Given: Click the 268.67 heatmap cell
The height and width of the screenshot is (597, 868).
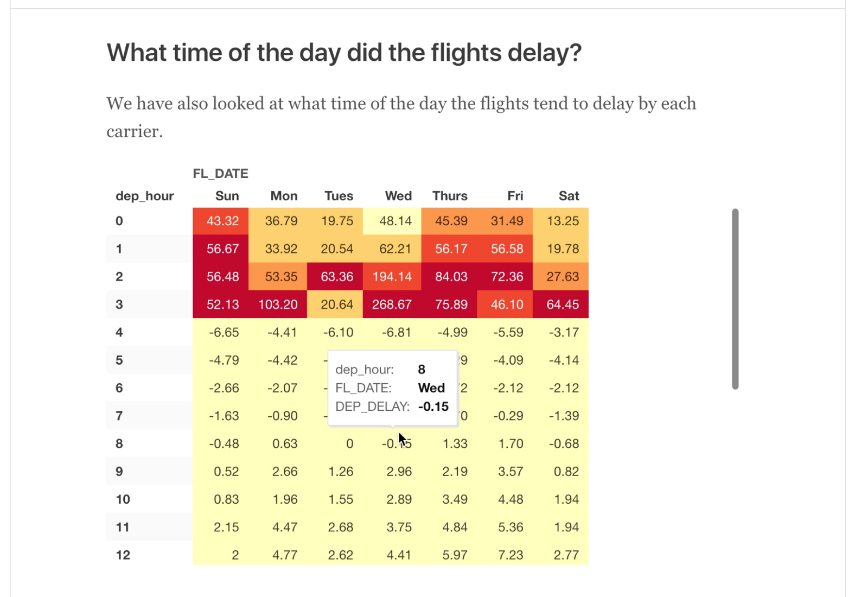Looking at the screenshot, I should pyautogui.click(x=392, y=304).
